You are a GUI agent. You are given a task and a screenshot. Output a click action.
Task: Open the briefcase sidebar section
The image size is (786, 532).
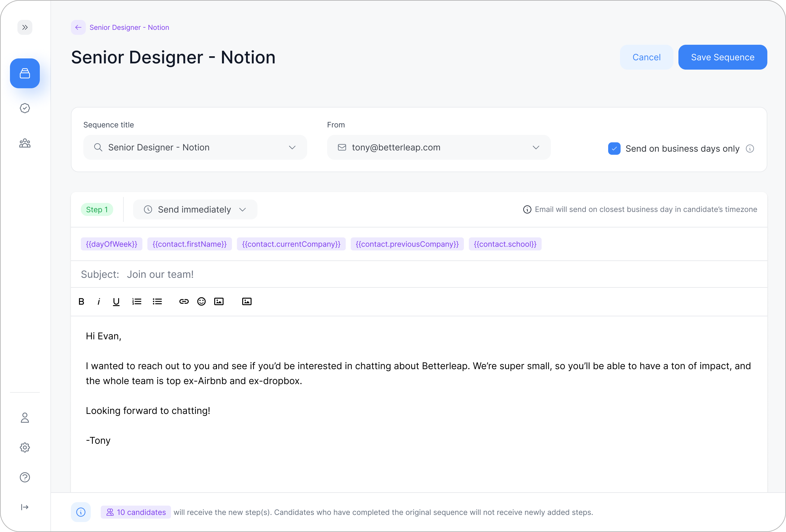point(25,73)
